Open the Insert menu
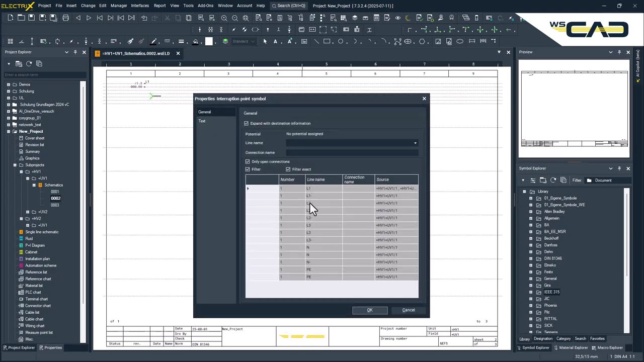 pyautogui.click(x=71, y=6)
